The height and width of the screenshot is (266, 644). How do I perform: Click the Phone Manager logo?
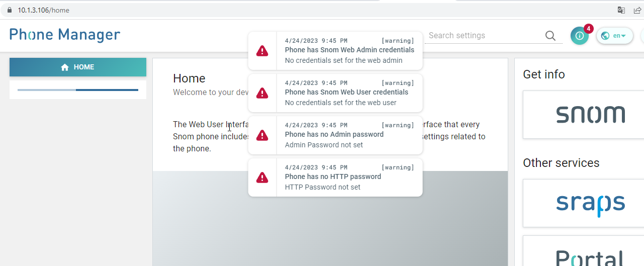[x=65, y=35]
